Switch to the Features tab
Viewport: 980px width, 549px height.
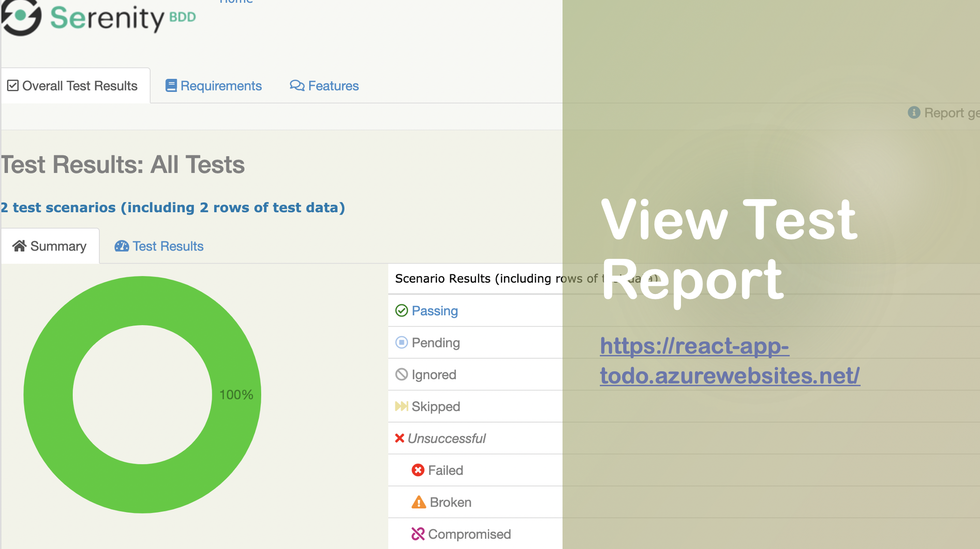click(333, 86)
